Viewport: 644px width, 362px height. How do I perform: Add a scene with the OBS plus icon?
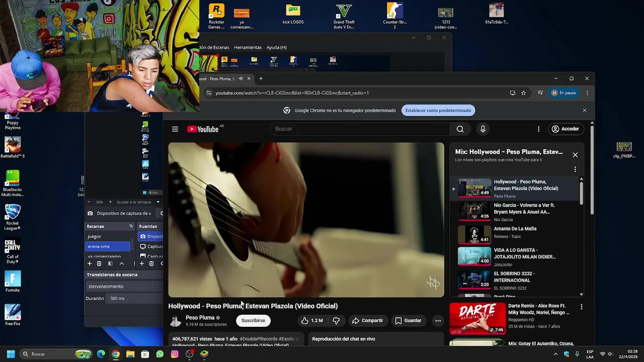click(90, 263)
